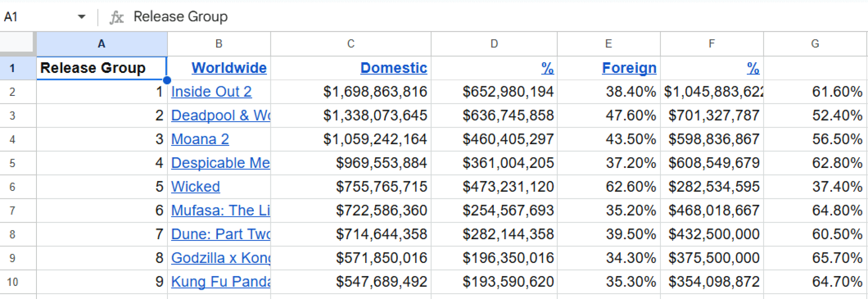Viewport: 868px width, 299px height.
Task: Open the Name Box dropdown arrow
Action: [x=81, y=17]
